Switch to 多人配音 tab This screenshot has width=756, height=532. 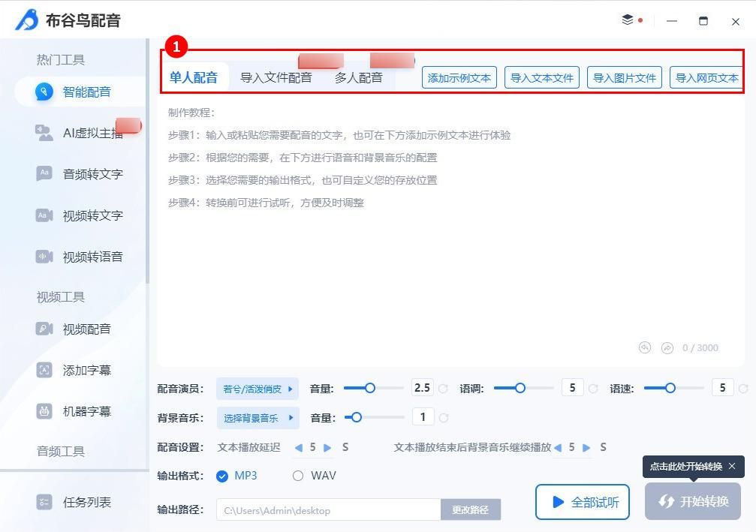tap(359, 77)
